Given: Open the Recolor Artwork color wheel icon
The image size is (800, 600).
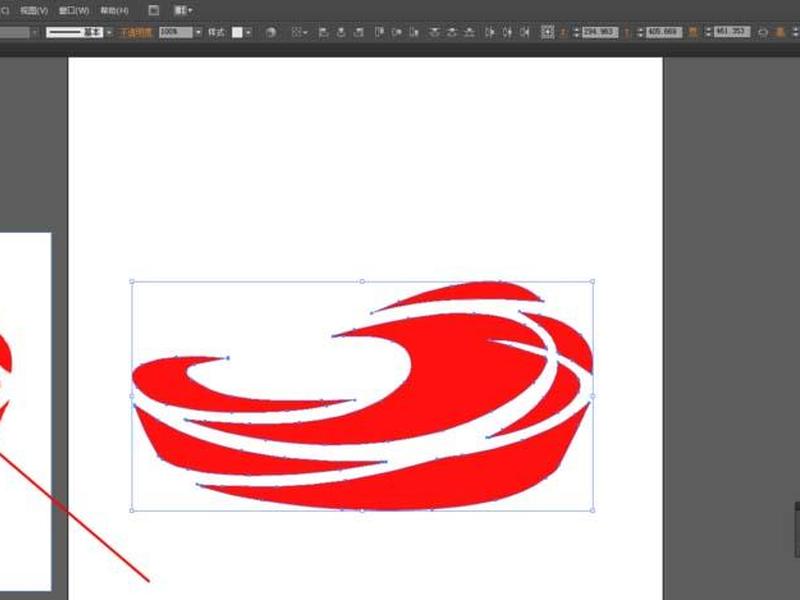Looking at the screenshot, I should (x=271, y=33).
